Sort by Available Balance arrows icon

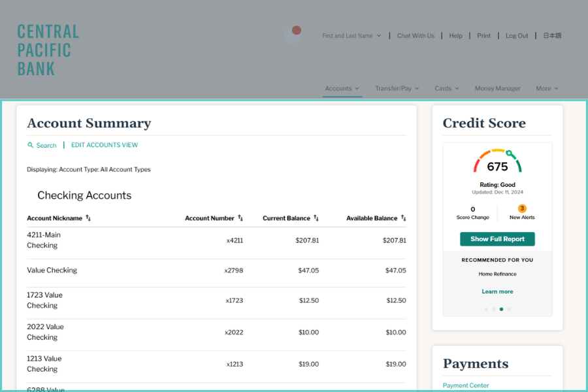pos(404,218)
